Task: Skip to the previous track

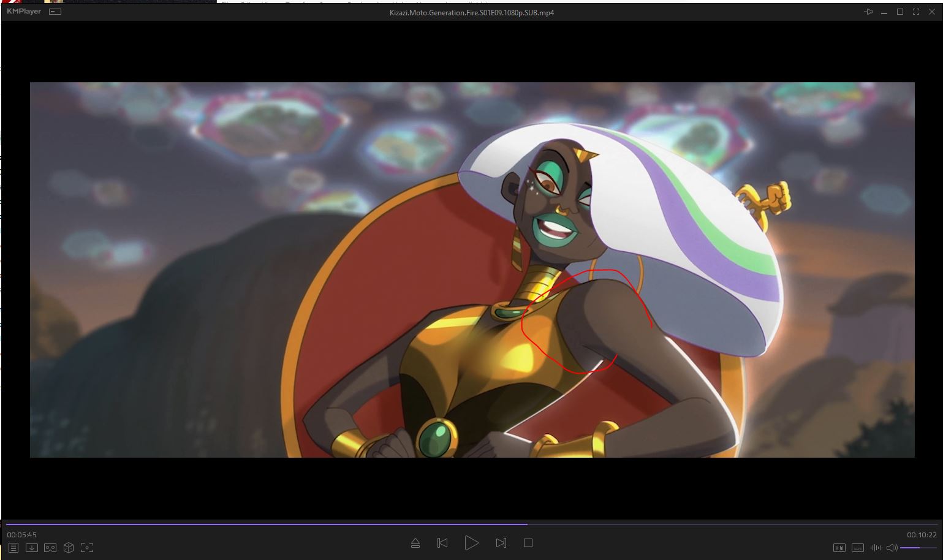Action: point(442,543)
